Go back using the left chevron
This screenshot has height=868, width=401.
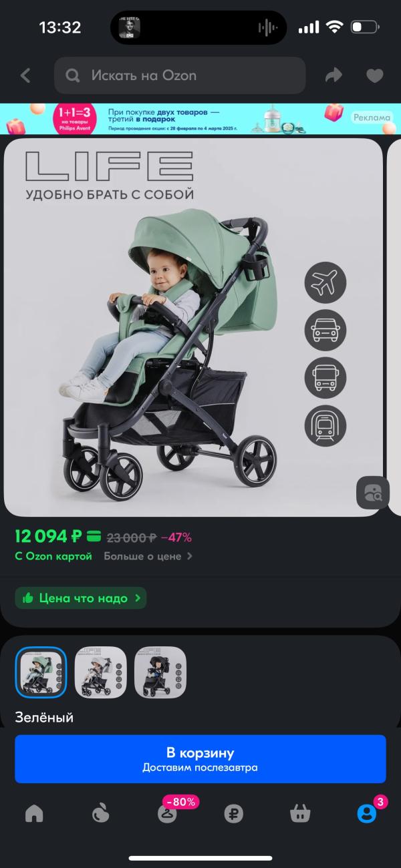(25, 75)
